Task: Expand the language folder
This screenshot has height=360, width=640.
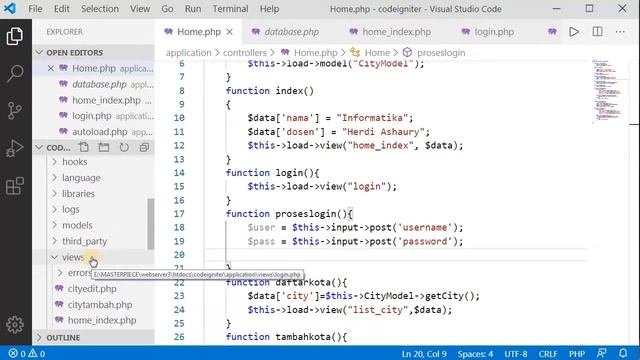Action: tap(81, 178)
